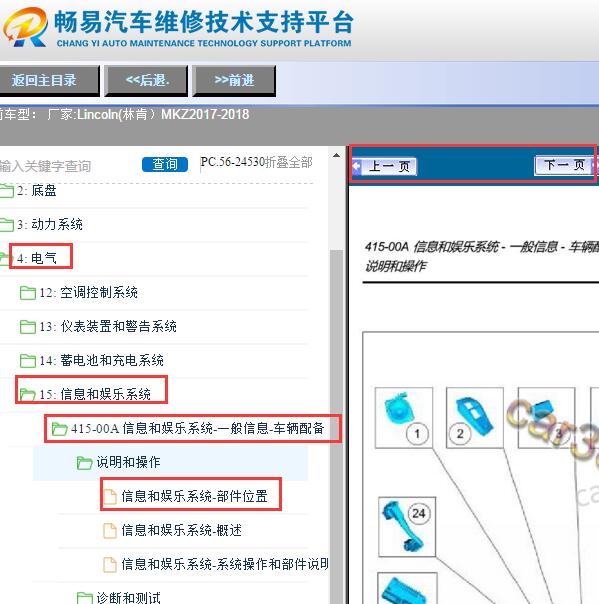Select tree item 12: 空调控制系统
599x604 pixels.
[x=88, y=292]
